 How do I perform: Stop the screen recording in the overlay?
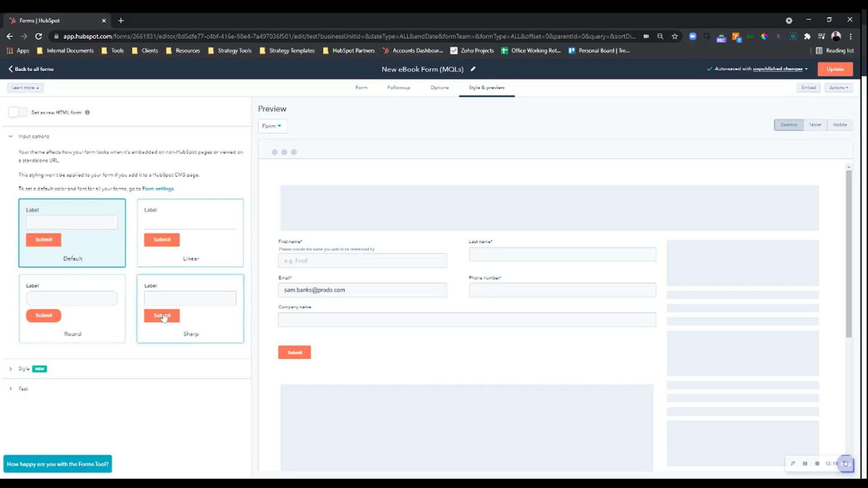[x=817, y=464]
